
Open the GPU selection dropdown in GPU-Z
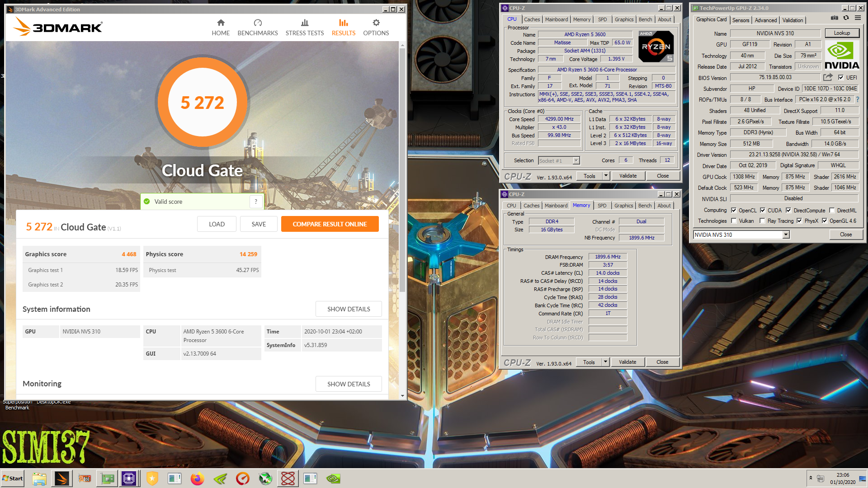[x=786, y=235]
